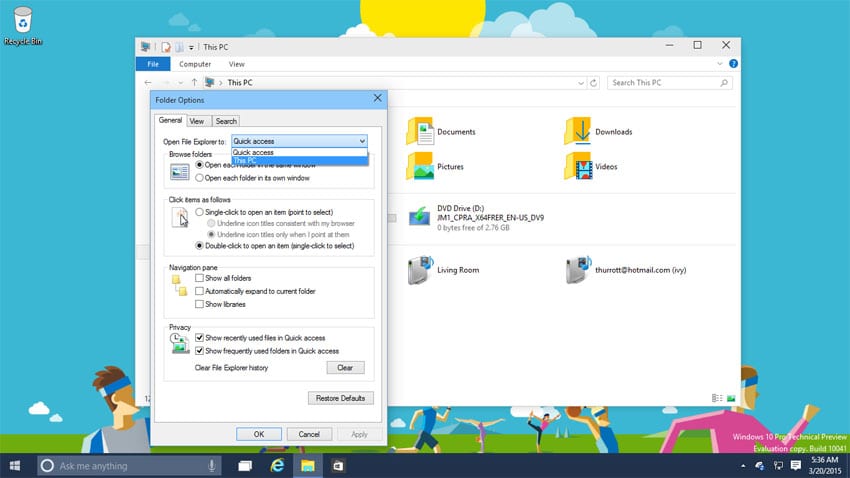Select Open each folder in its own window

click(x=200, y=177)
